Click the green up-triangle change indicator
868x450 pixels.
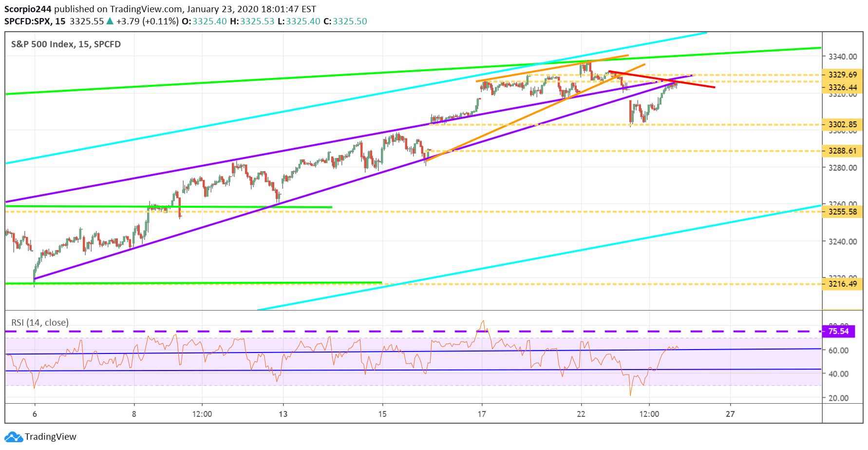coord(110,21)
